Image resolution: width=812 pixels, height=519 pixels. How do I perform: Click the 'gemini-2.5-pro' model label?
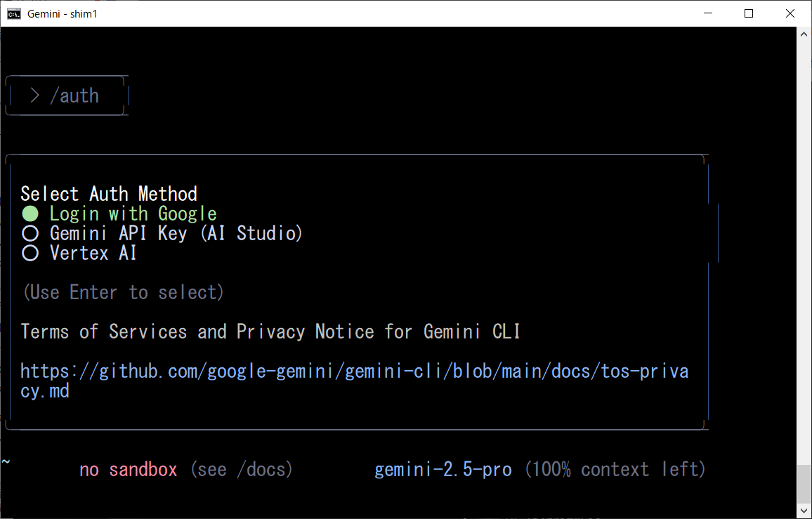click(443, 469)
